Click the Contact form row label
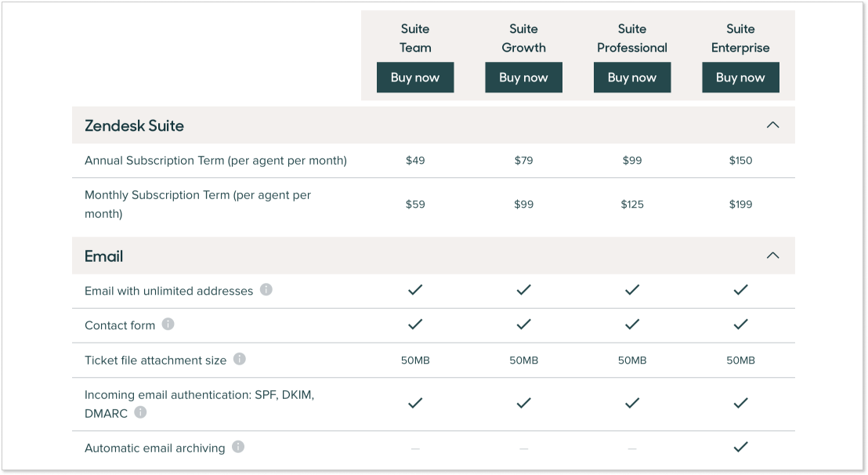 click(x=120, y=325)
